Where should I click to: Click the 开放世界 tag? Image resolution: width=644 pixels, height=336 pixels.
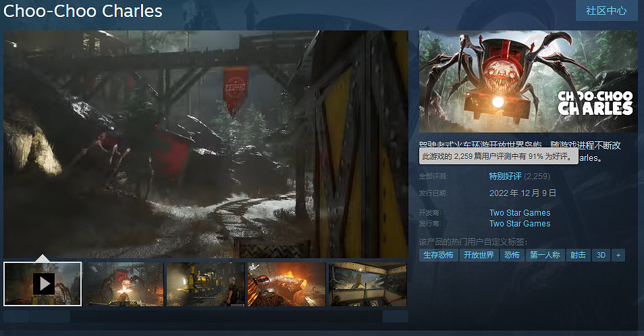477,256
